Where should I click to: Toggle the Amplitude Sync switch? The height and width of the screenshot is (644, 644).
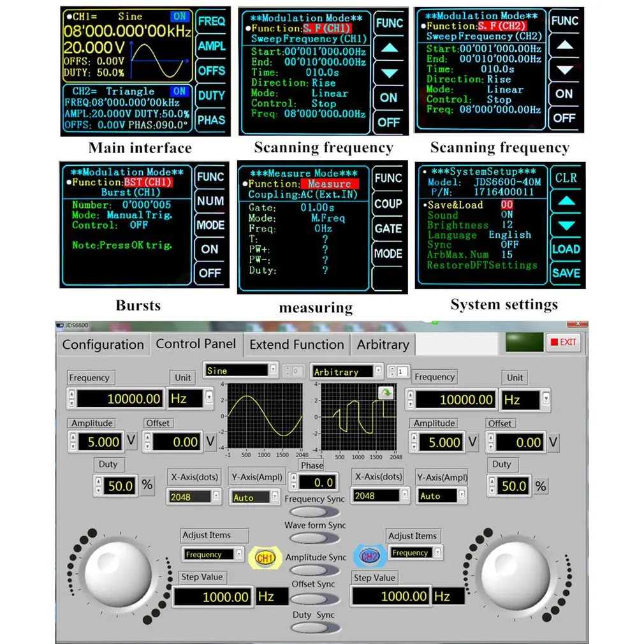click(x=314, y=571)
